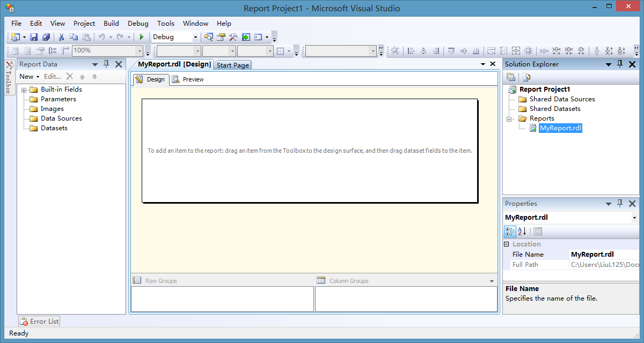Open the Help menu
Viewport: 644px width, 343px height.
[x=224, y=24]
